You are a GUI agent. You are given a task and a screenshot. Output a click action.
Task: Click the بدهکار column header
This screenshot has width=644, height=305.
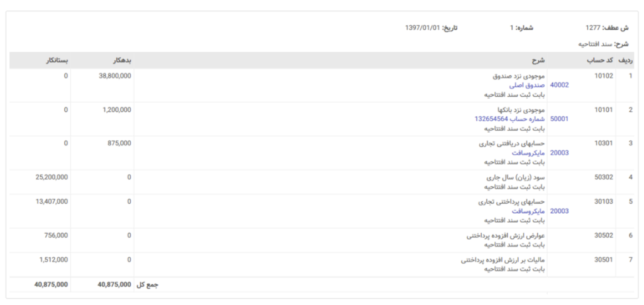point(121,60)
